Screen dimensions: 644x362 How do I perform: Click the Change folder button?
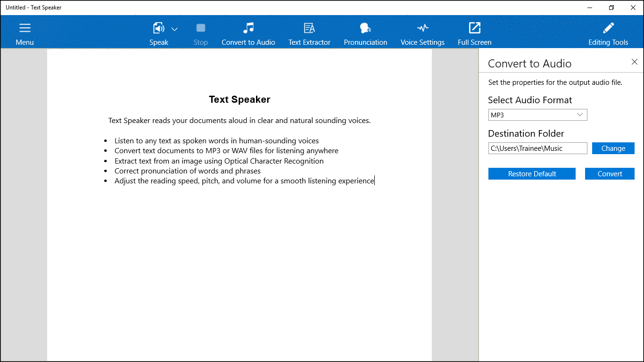613,148
